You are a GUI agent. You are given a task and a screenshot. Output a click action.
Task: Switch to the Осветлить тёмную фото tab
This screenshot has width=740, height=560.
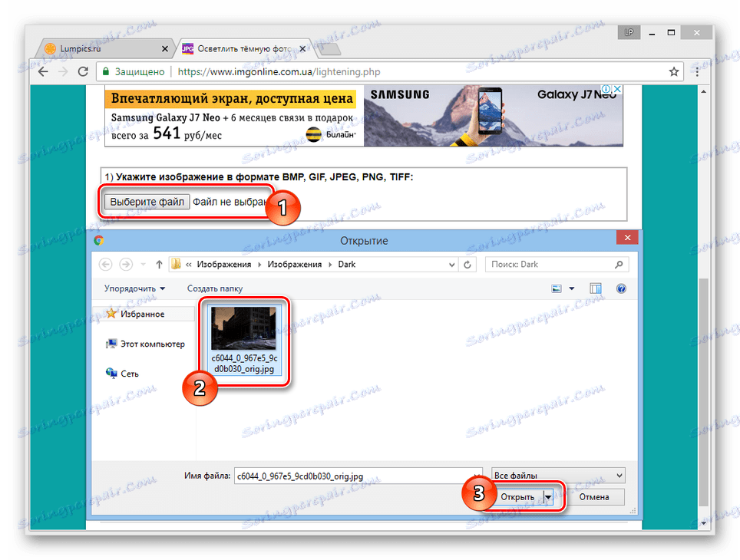point(244,48)
